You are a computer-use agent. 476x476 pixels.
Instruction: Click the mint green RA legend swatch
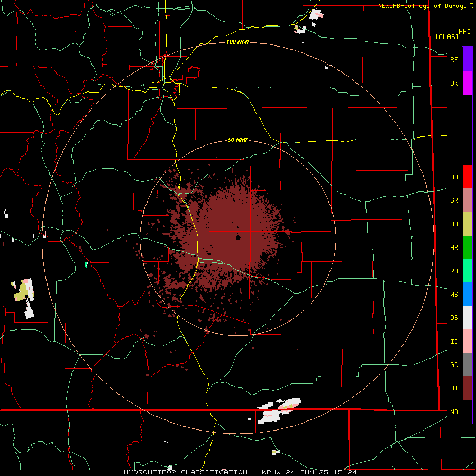click(x=467, y=271)
